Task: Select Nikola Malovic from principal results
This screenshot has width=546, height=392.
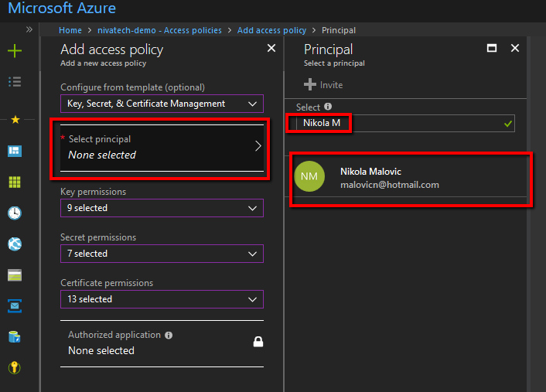Action: click(x=410, y=178)
